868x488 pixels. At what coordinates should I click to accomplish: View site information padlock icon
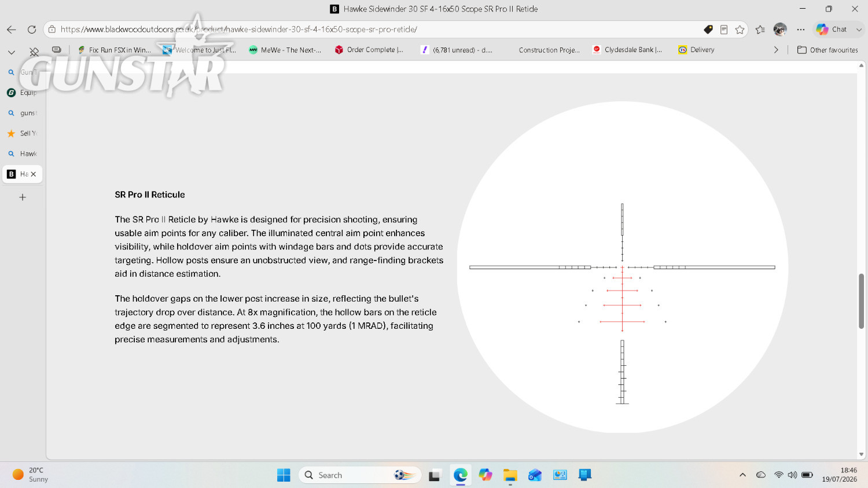click(52, 30)
